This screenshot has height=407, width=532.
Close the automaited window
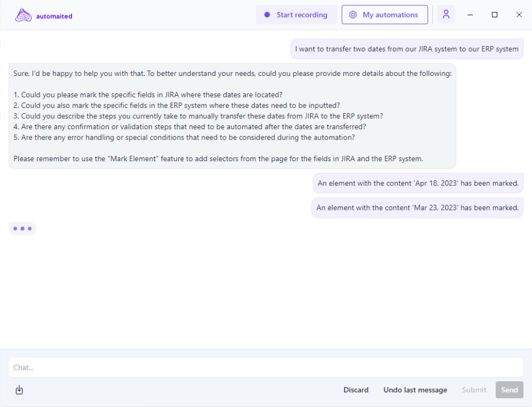coord(519,15)
